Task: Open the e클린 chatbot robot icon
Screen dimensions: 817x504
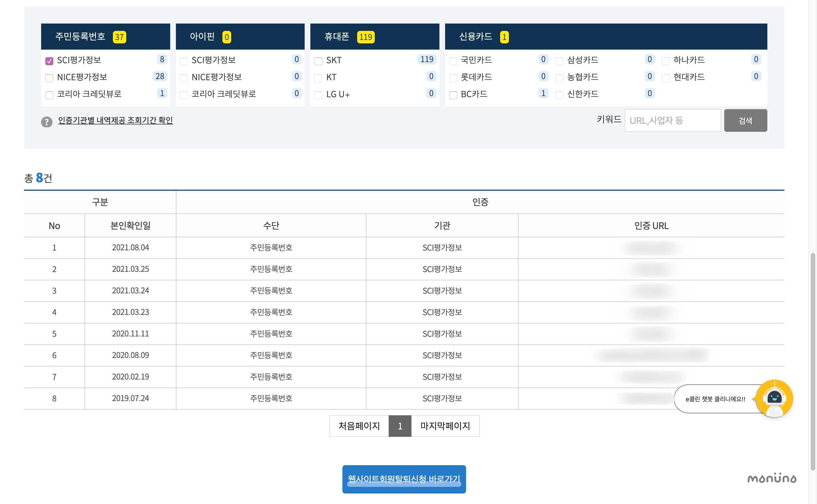Action: (x=774, y=398)
